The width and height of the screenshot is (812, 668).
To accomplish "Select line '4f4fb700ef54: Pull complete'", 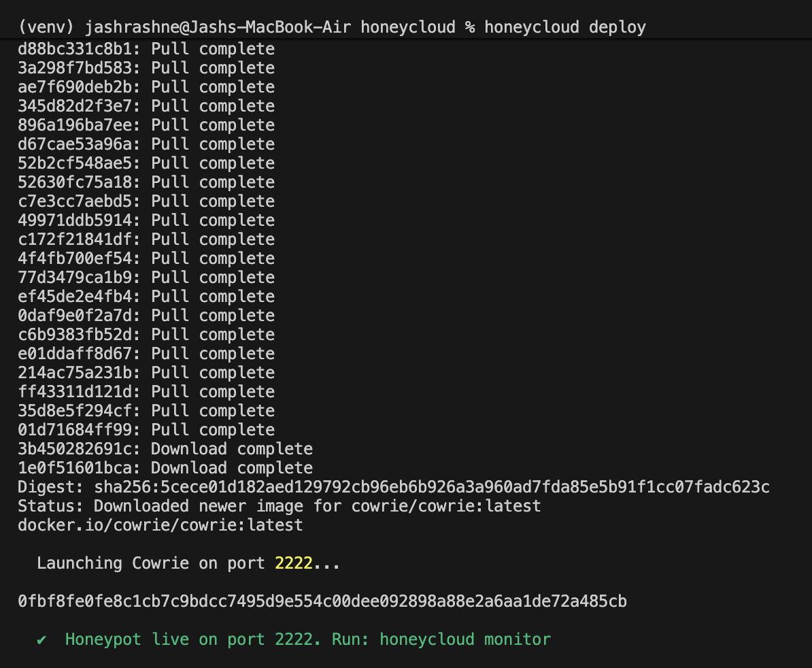I will click(x=146, y=258).
